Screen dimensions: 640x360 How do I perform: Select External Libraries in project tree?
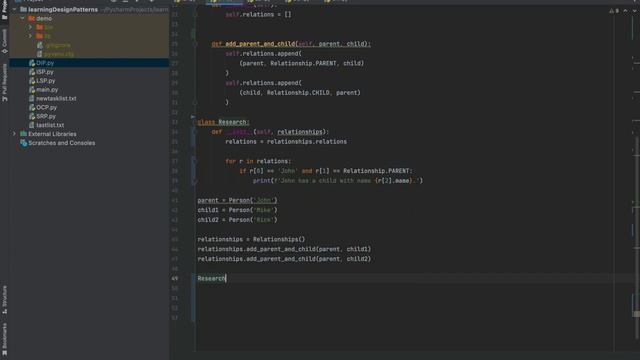pos(52,134)
